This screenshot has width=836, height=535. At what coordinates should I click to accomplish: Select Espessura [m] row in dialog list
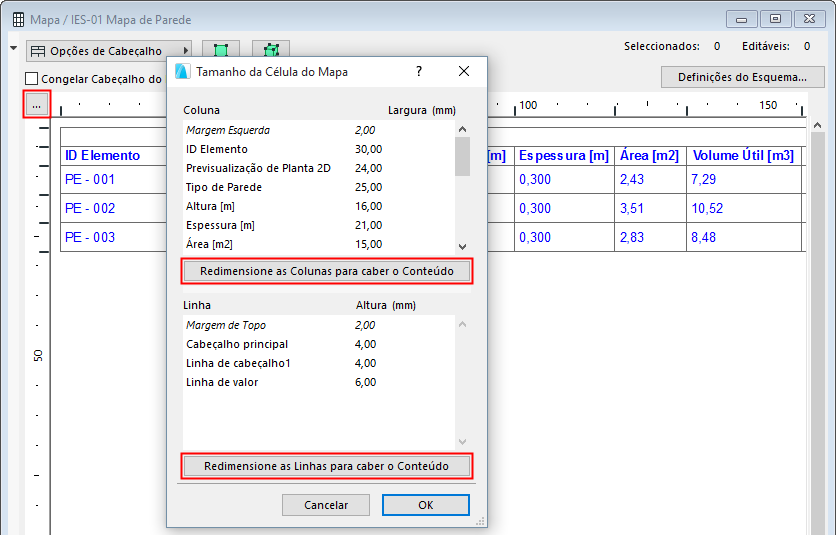click(x=319, y=225)
